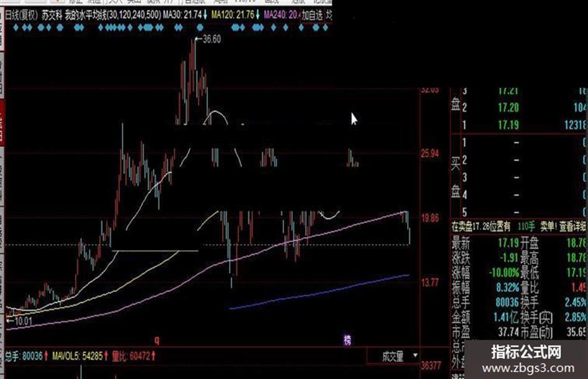Click the 36377 volume axis label
588x379 pixels.
[x=431, y=365]
